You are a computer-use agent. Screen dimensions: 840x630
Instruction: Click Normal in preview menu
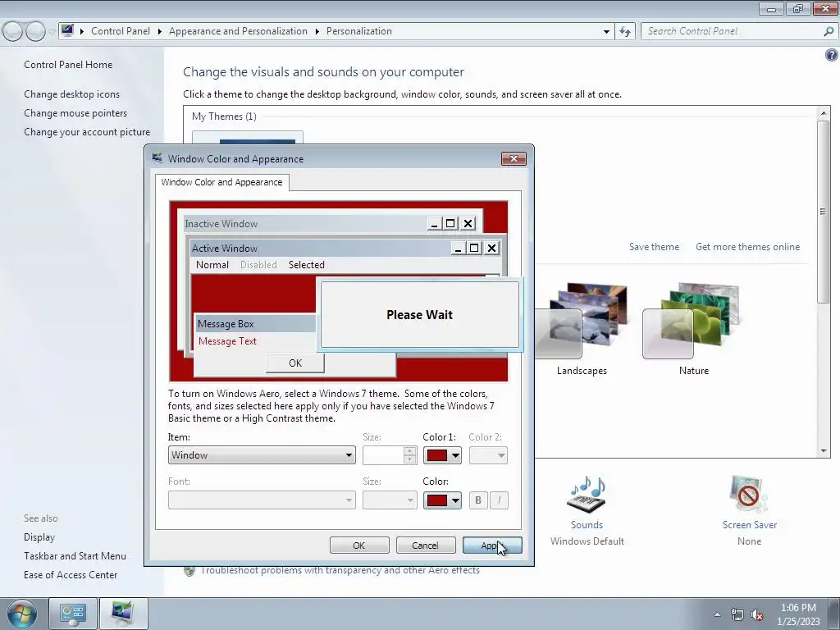pyautogui.click(x=212, y=265)
